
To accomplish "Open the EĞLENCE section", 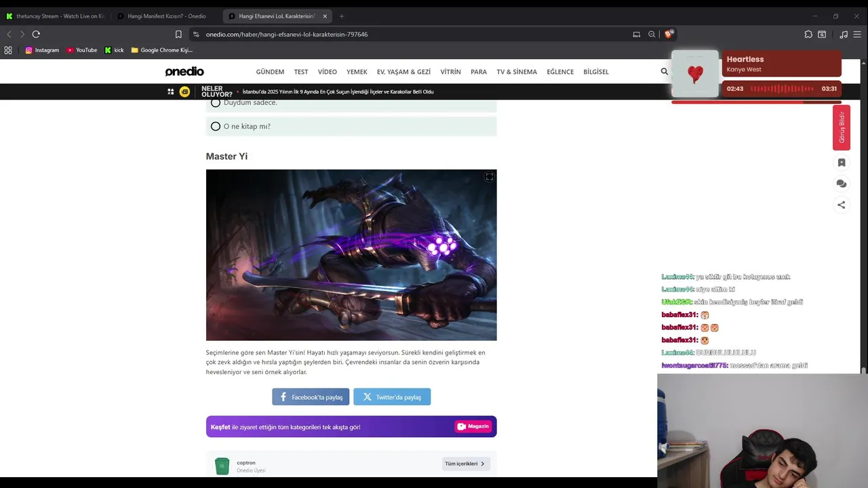I will point(560,71).
